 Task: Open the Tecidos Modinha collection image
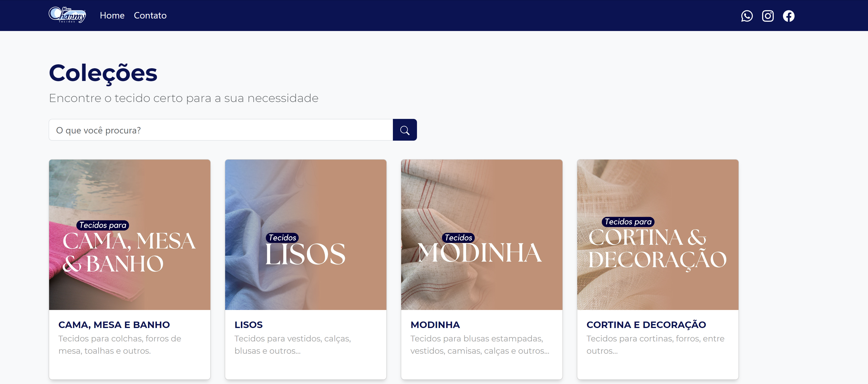point(482,235)
